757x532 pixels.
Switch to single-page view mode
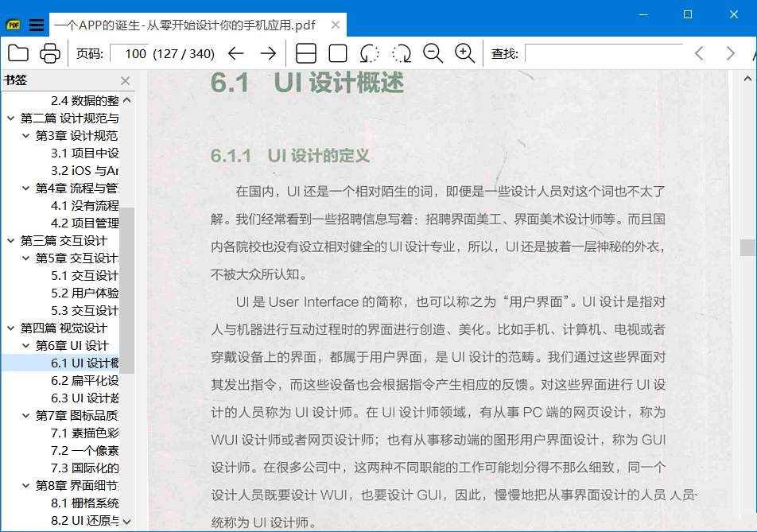[340, 53]
